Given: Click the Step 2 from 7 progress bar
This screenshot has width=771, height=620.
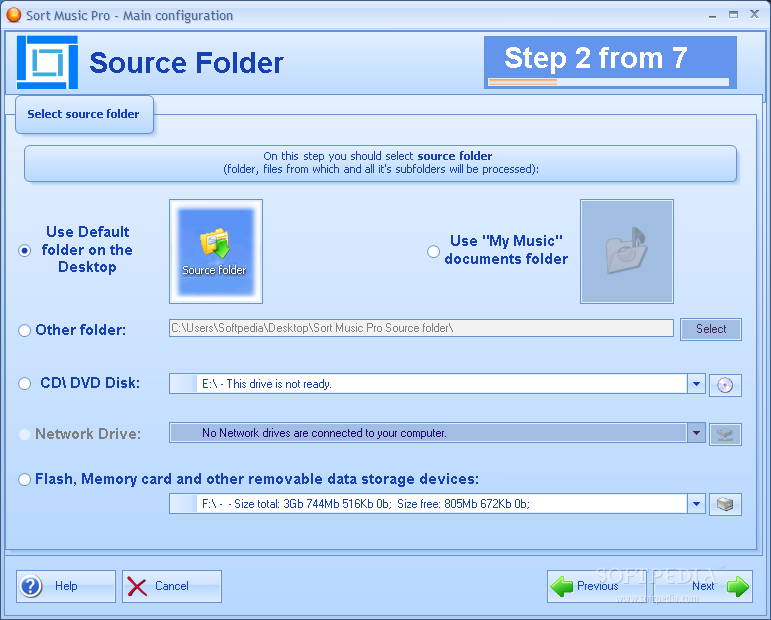Looking at the screenshot, I should 609,82.
